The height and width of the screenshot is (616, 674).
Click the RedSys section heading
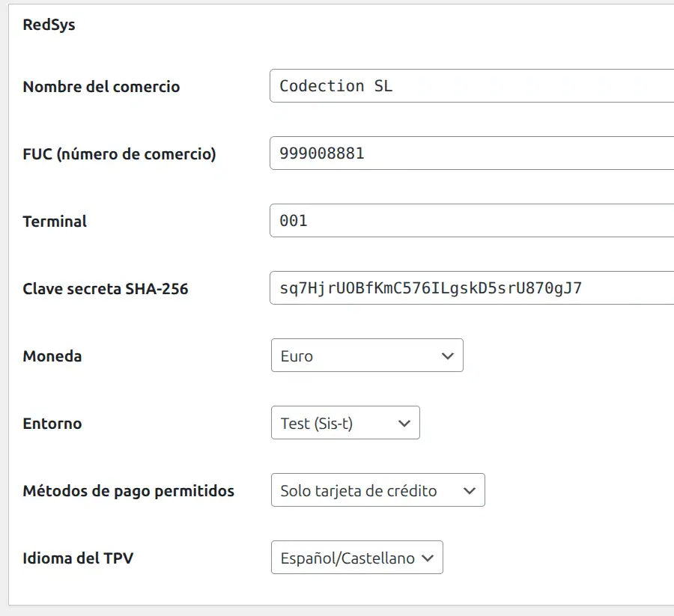[49, 25]
